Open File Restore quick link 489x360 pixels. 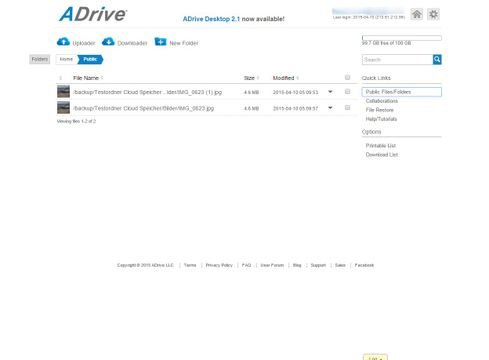[380, 110]
